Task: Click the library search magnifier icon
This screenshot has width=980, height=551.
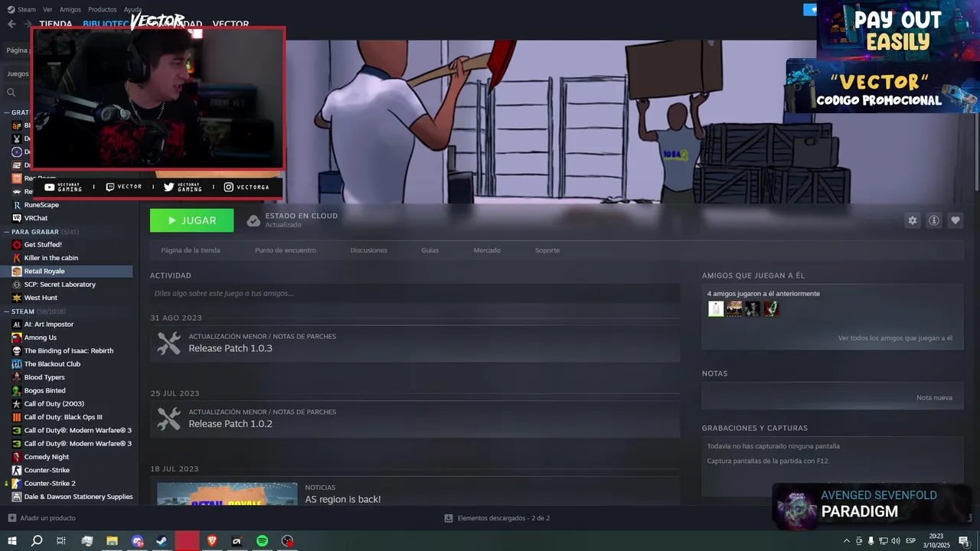Action: tap(11, 93)
